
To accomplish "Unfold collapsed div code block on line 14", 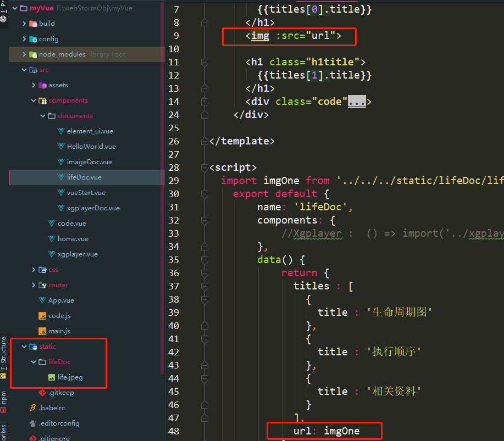I will coord(205,102).
